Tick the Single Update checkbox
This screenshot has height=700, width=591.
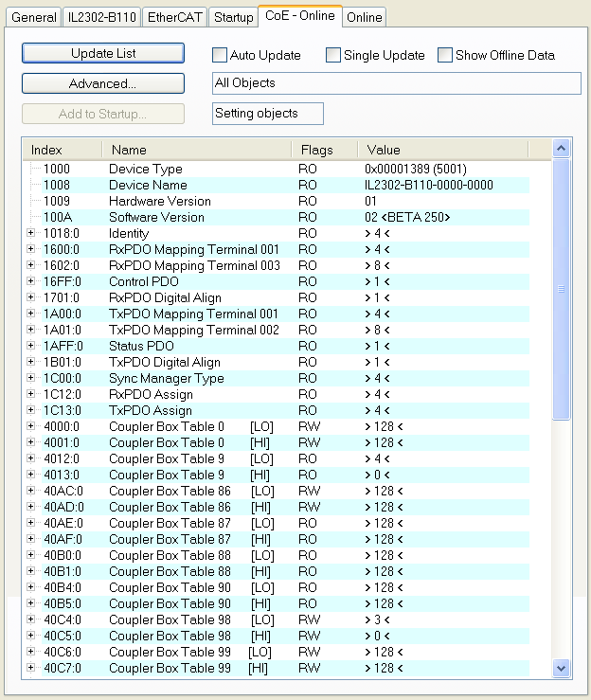point(333,55)
